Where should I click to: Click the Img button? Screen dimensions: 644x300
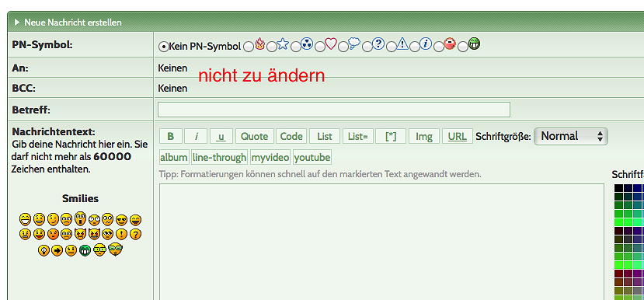tap(424, 136)
